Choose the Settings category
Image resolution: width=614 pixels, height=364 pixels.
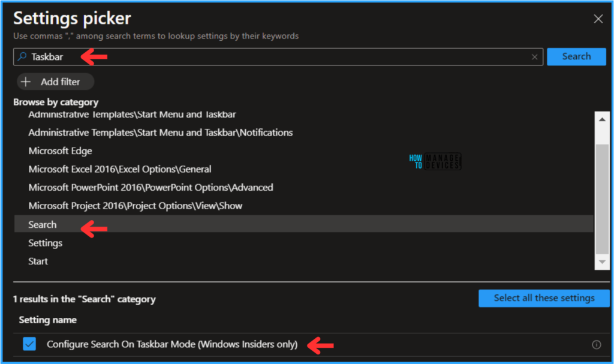pyautogui.click(x=45, y=243)
